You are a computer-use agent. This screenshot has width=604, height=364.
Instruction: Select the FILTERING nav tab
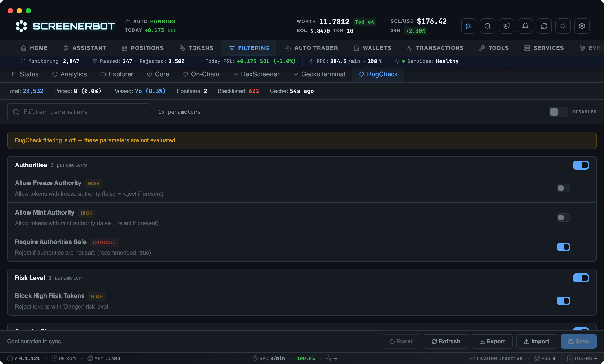coord(249,48)
